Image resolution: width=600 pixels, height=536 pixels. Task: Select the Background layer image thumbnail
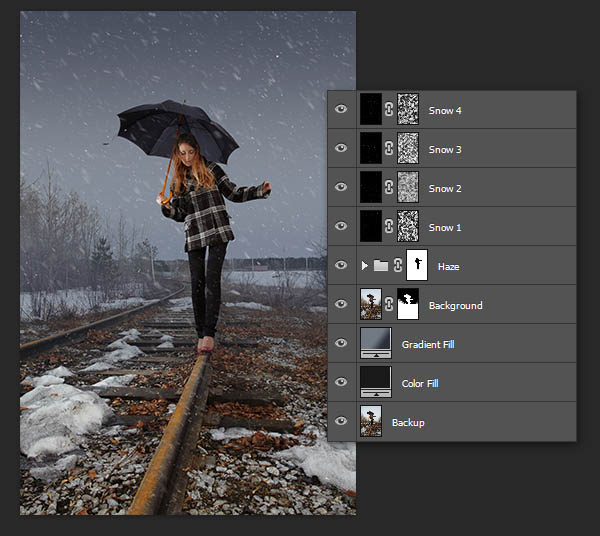click(372, 305)
